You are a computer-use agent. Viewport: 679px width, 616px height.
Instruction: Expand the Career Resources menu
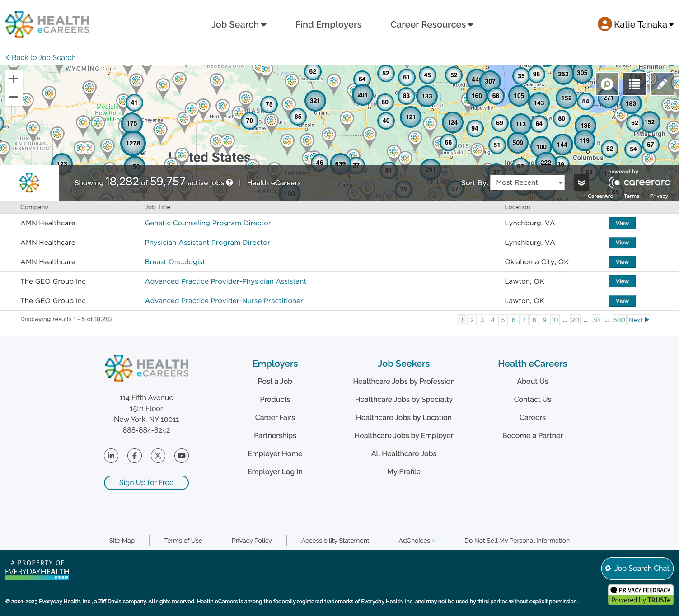431,24
